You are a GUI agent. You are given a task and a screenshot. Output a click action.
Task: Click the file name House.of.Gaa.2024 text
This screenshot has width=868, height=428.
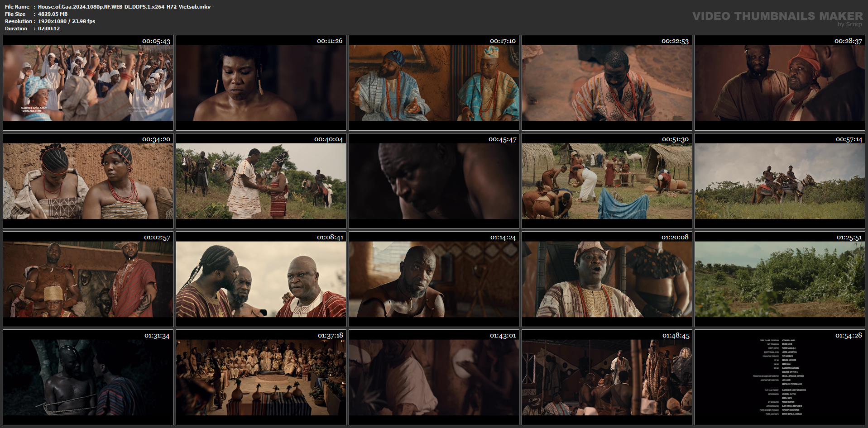pos(124,7)
